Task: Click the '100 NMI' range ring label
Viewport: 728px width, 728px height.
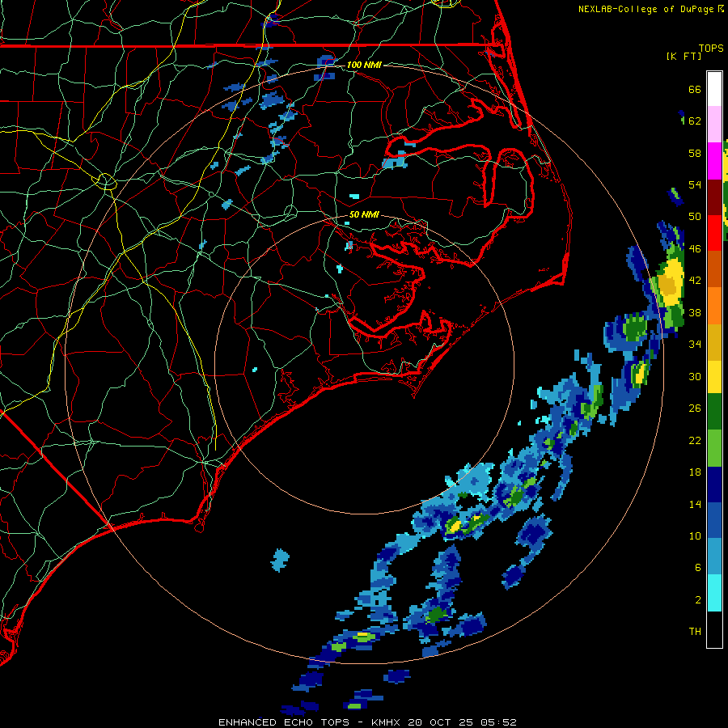Action: point(364,65)
